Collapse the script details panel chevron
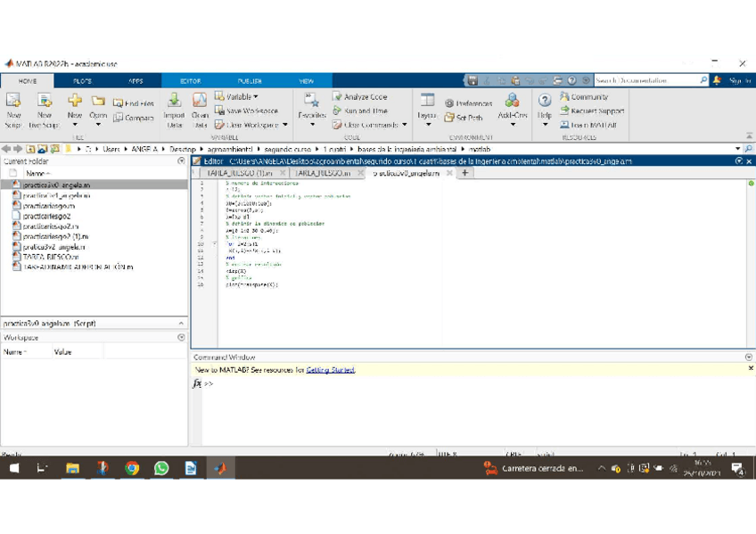Screen dimensions: 756x534 click(181, 324)
